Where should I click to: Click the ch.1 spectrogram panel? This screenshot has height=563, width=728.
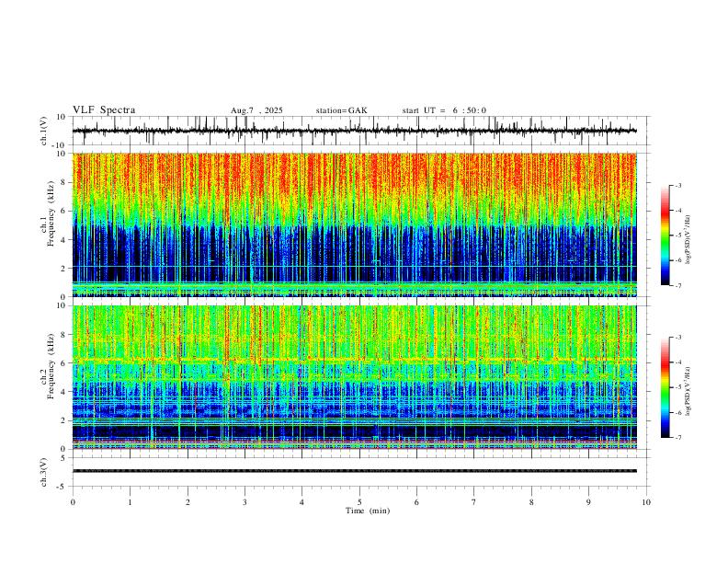(x=354, y=224)
